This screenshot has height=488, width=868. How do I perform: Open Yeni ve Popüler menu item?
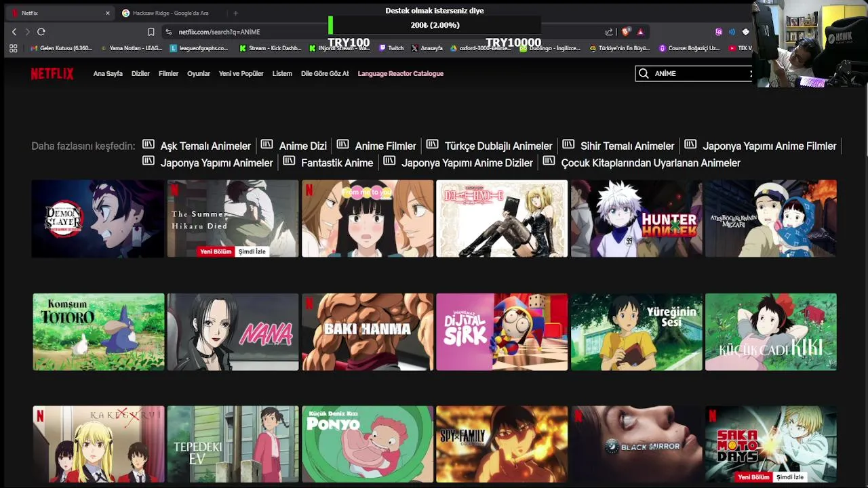tap(241, 74)
